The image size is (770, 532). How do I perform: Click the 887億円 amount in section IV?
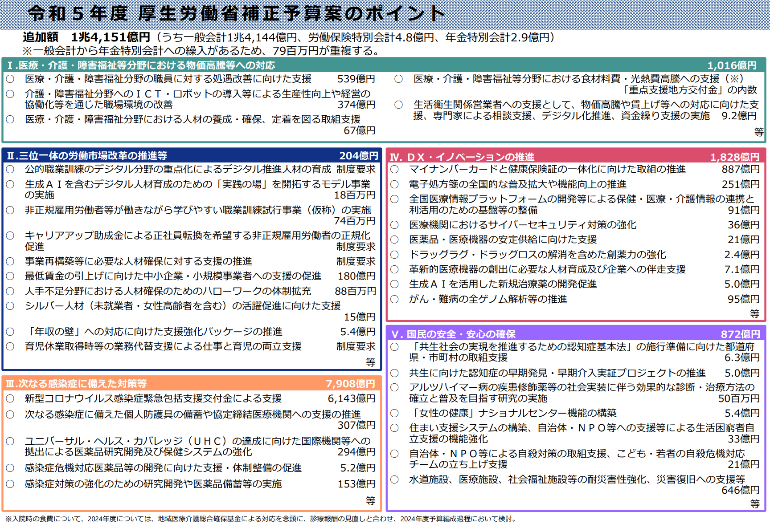click(741, 170)
